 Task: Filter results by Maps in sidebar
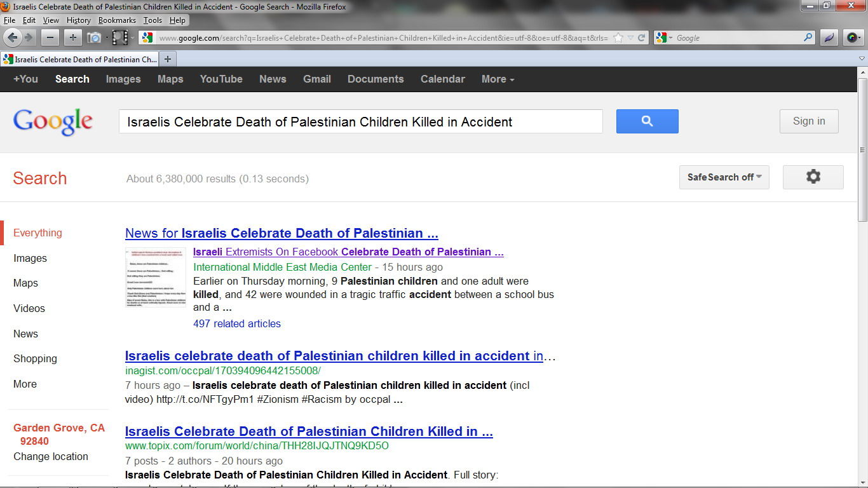[25, 283]
